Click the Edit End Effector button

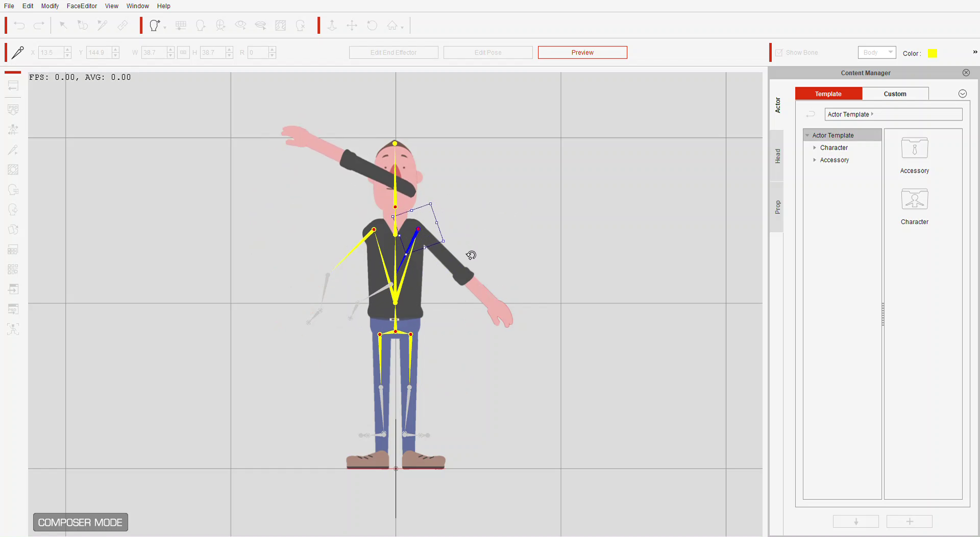click(394, 53)
